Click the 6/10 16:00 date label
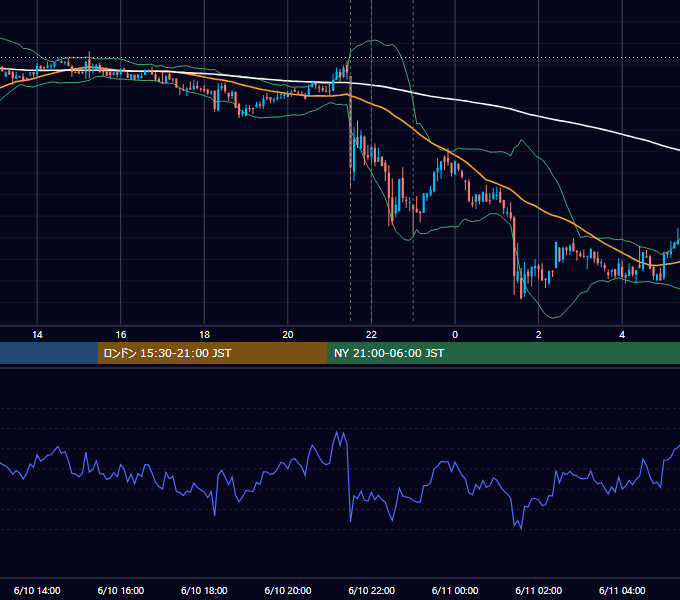The height and width of the screenshot is (600, 680). pyautogui.click(x=121, y=590)
